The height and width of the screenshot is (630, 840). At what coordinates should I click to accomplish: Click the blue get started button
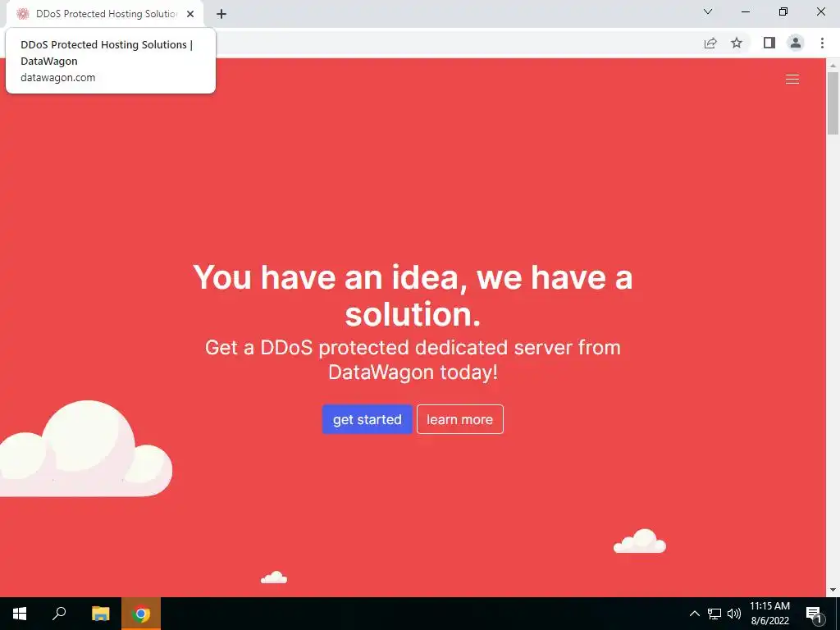pos(367,419)
